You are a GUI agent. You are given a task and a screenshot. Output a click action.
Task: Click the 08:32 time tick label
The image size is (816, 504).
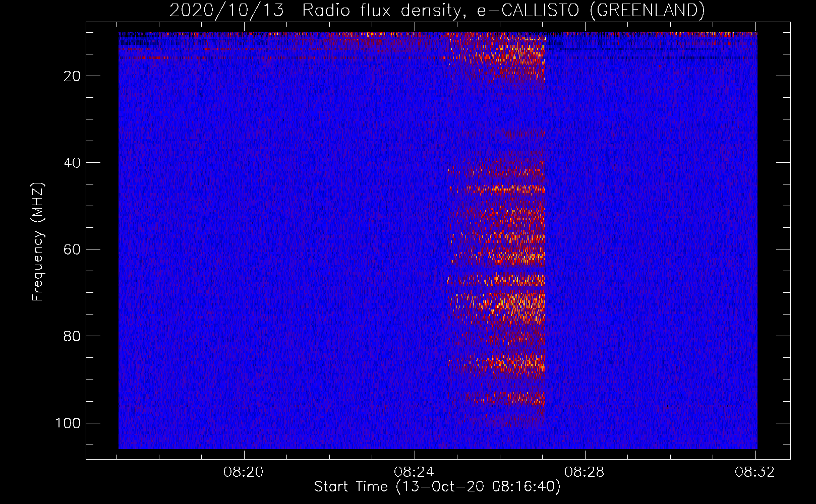(x=755, y=472)
